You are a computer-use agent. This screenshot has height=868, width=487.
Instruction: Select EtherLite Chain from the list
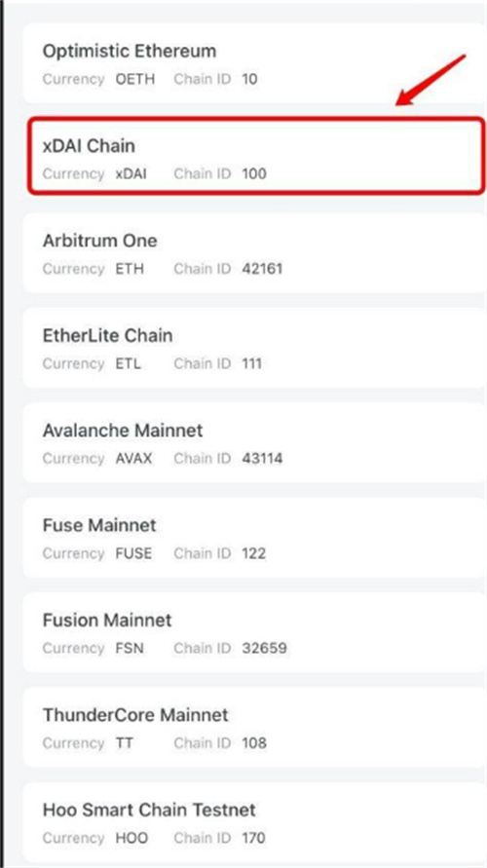(x=254, y=348)
